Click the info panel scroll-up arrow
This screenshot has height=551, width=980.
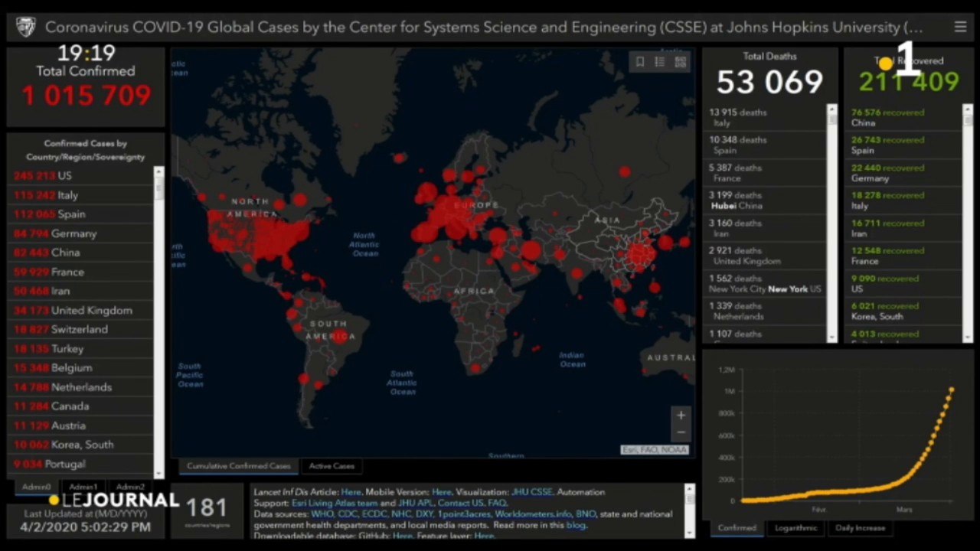689,488
